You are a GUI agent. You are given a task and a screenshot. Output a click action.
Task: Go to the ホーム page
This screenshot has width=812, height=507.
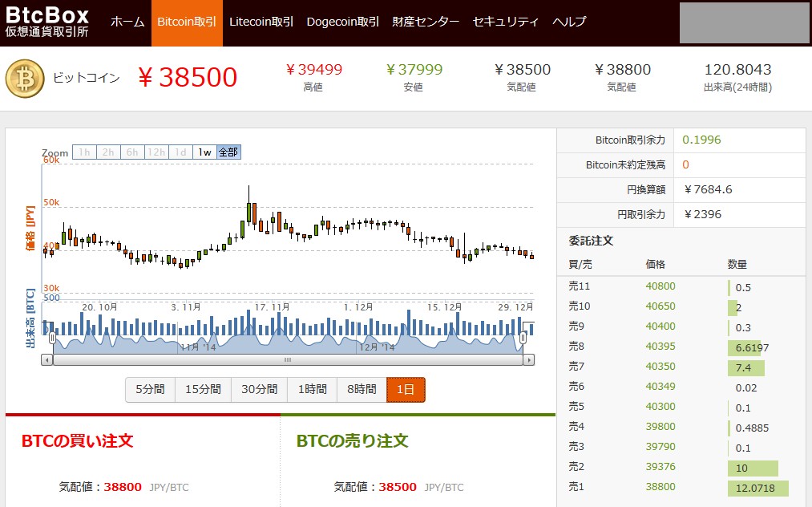point(127,22)
